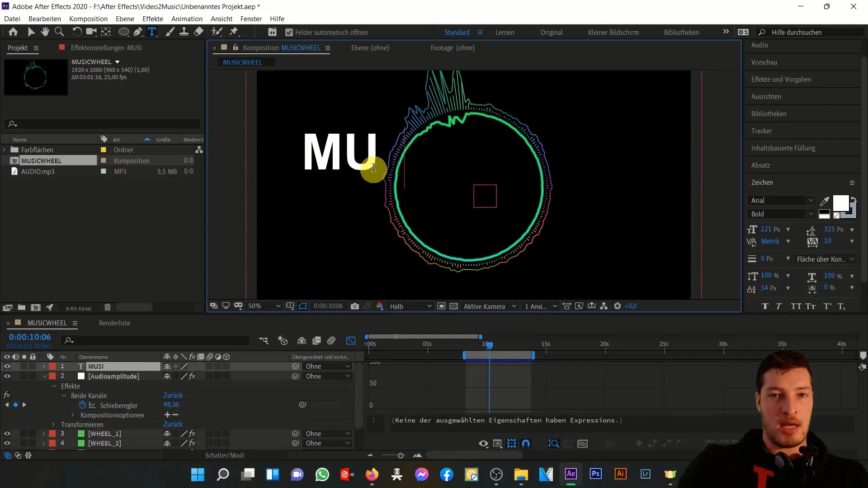The height and width of the screenshot is (488, 868).
Task: Toggle Schieberegler stopwatch keyframing
Action: point(82,405)
